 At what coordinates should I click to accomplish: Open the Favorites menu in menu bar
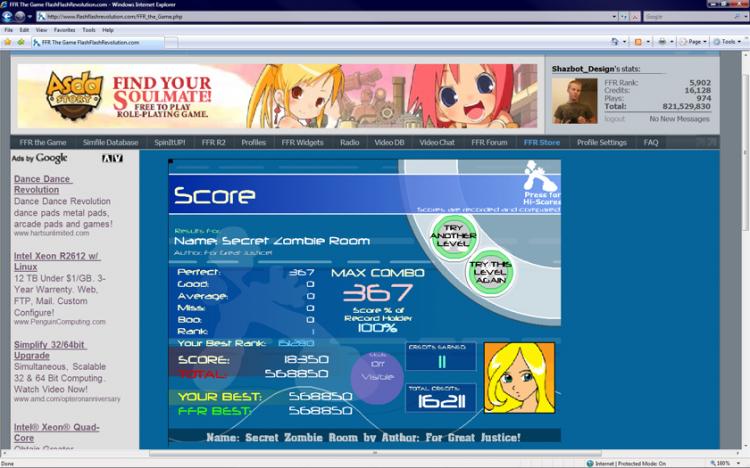64,30
